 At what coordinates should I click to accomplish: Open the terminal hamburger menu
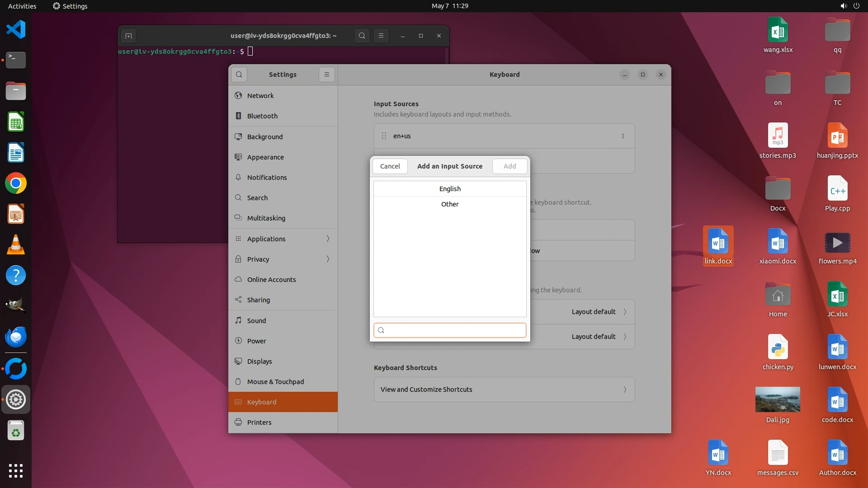coord(381,36)
